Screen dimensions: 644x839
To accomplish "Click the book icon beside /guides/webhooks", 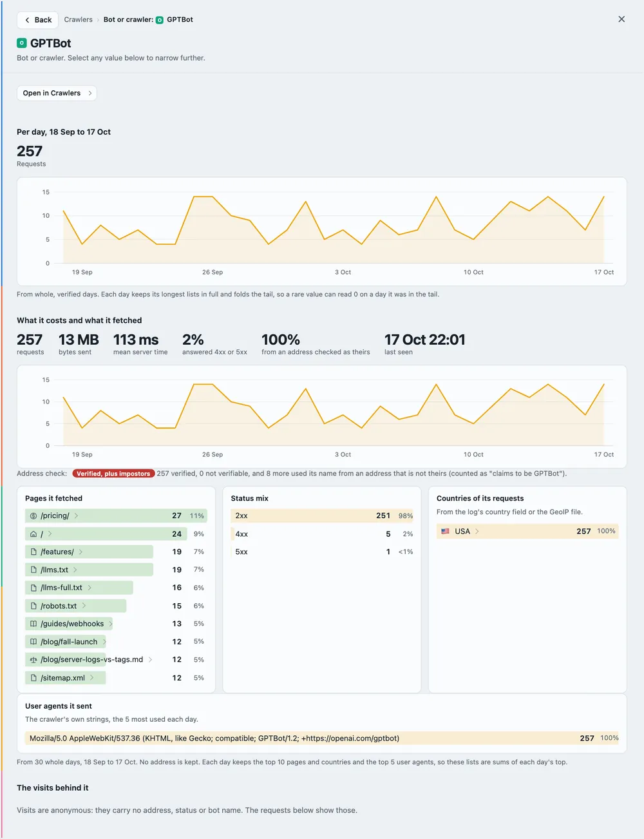I will point(33,624).
